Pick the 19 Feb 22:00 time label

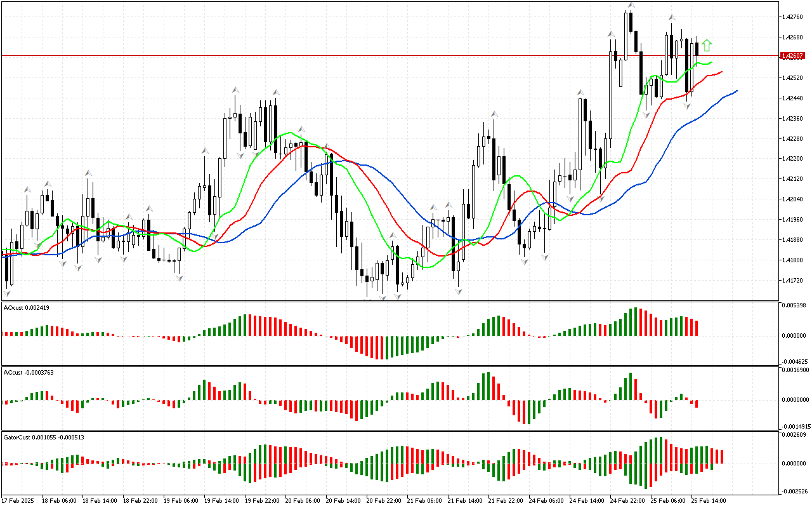(x=262, y=501)
